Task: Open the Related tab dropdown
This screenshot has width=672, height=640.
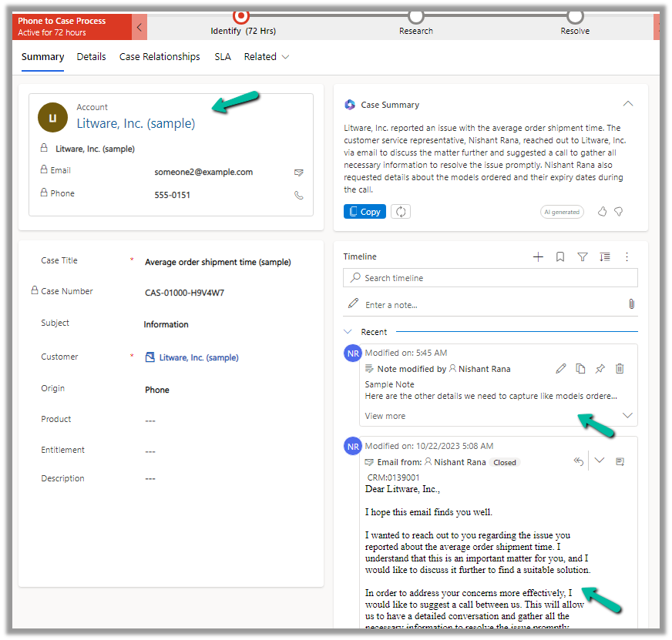Action: (x=267, y=57)
